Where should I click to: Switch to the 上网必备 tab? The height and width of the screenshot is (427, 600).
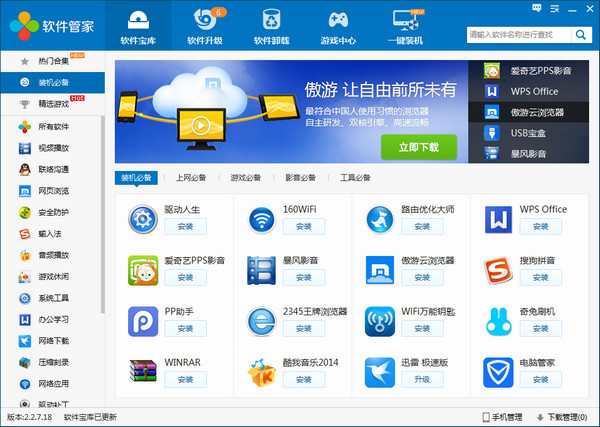pos(190,178)
